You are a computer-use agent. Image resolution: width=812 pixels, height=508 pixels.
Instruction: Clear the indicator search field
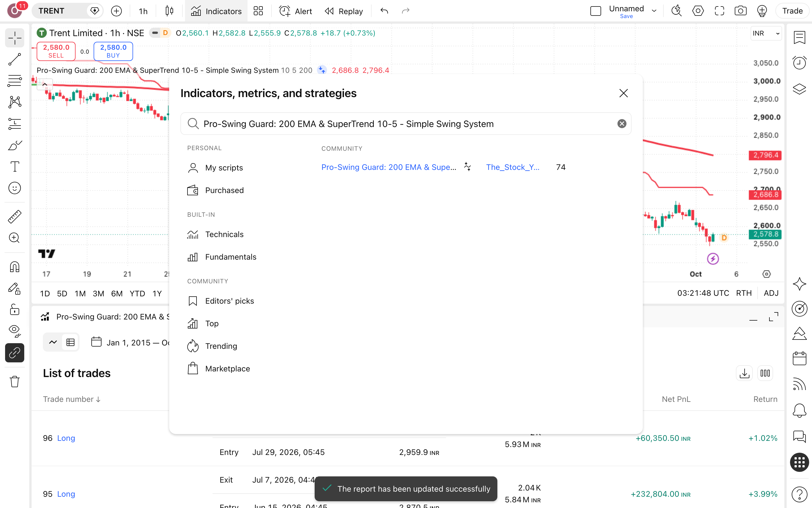pyautogui.click(x=622, y=124)
